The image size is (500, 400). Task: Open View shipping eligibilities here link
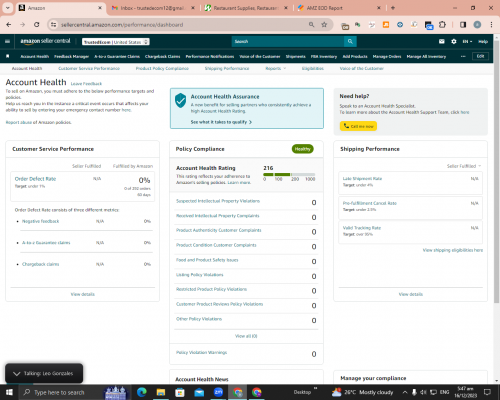453,250
